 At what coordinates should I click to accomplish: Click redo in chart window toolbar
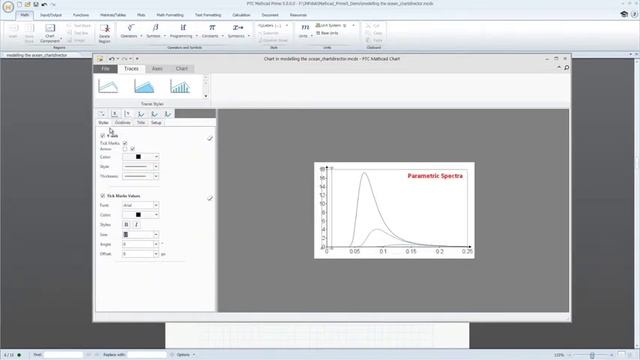(x=124, y=59)
